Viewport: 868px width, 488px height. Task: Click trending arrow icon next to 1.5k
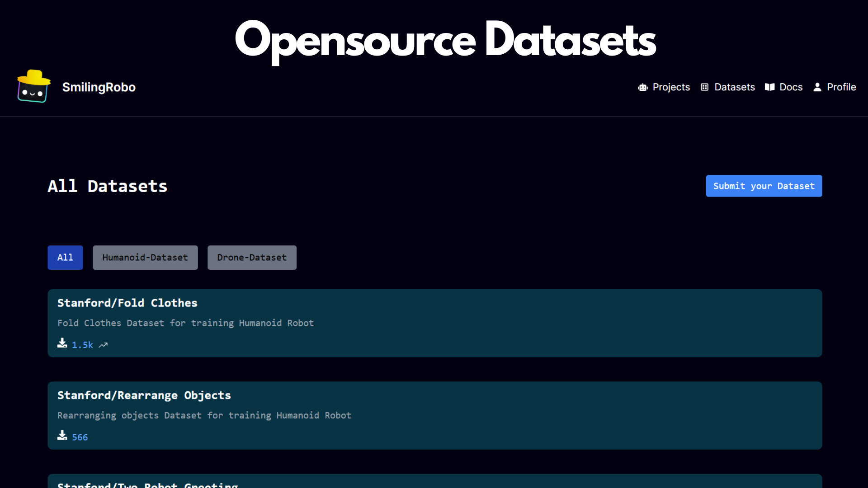(103, 345)
